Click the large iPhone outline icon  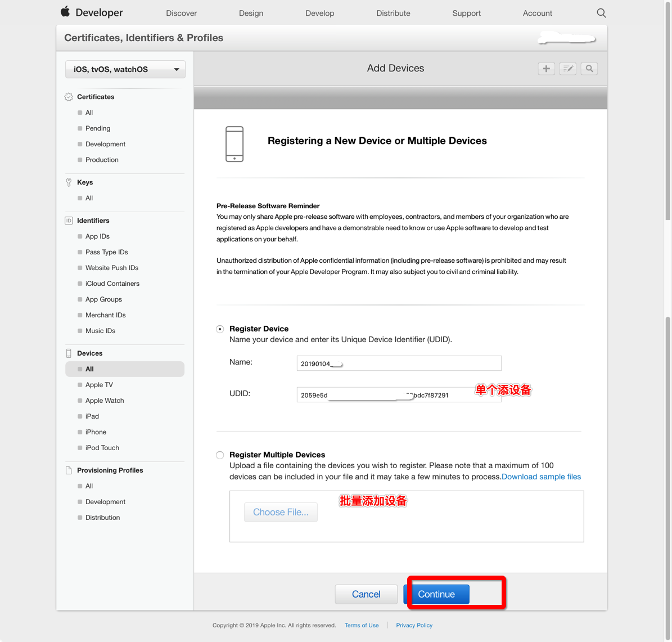[234, 144]
